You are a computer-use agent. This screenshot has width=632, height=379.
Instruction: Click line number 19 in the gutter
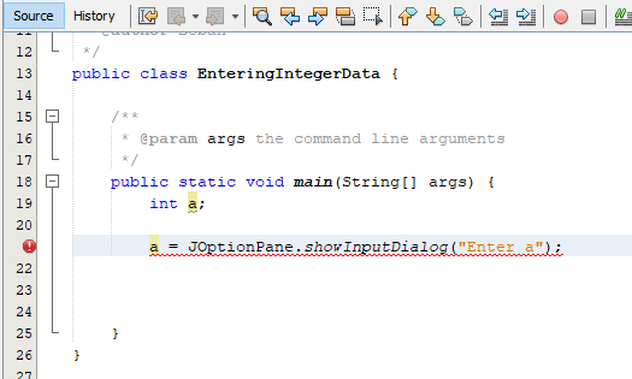click(x=24, y=203)
